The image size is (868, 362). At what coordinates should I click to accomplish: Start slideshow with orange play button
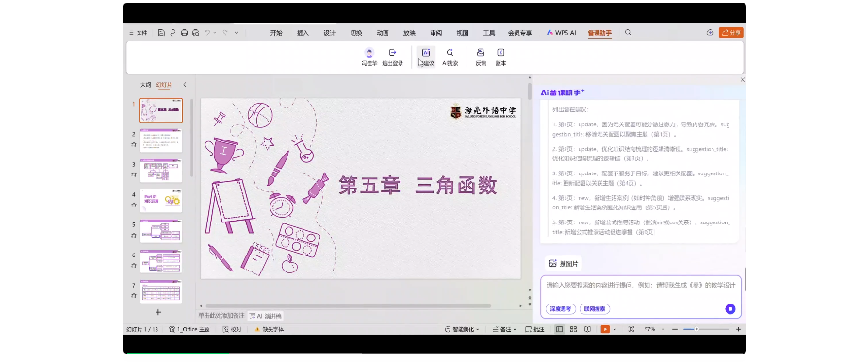pyautogui.click(x=605, y=329)
